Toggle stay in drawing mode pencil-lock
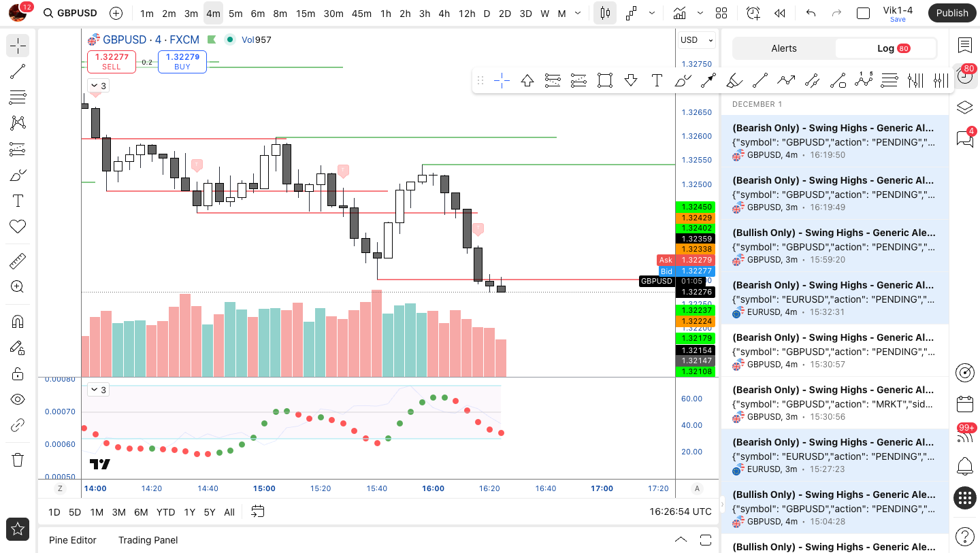This screenshot has height=553, width=980. point(18,348)
